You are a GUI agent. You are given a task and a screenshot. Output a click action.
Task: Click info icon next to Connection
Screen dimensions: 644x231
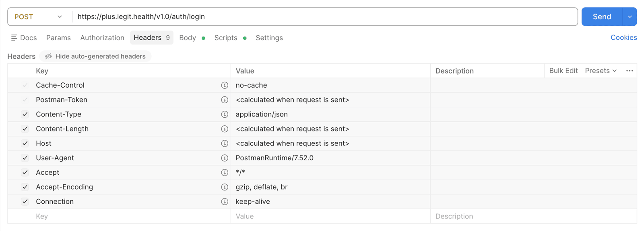225,202
